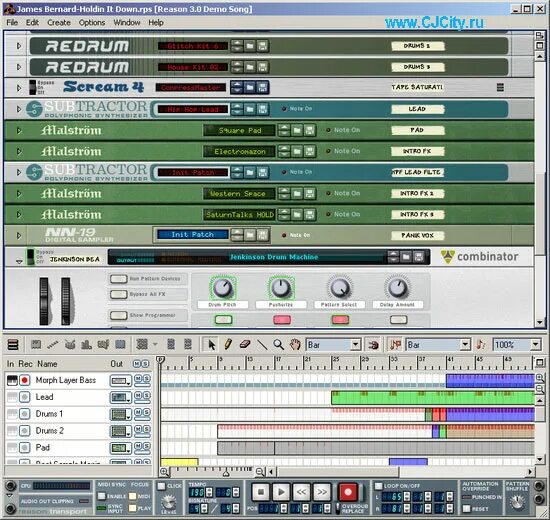This screenshot has height=520, width=550.
Task: Click the Stop transport button
Action: pos(261,492)
